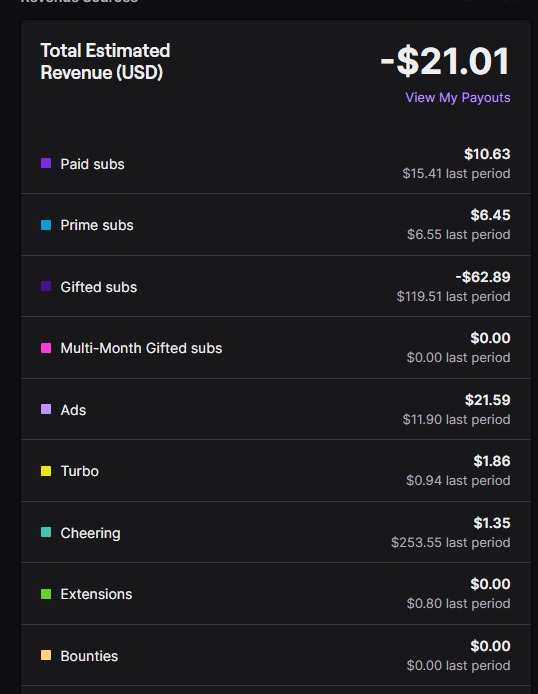This screenshot has width=538, height=694.
Task: Select the Gifted subs row label
Action: coord(99,287)
